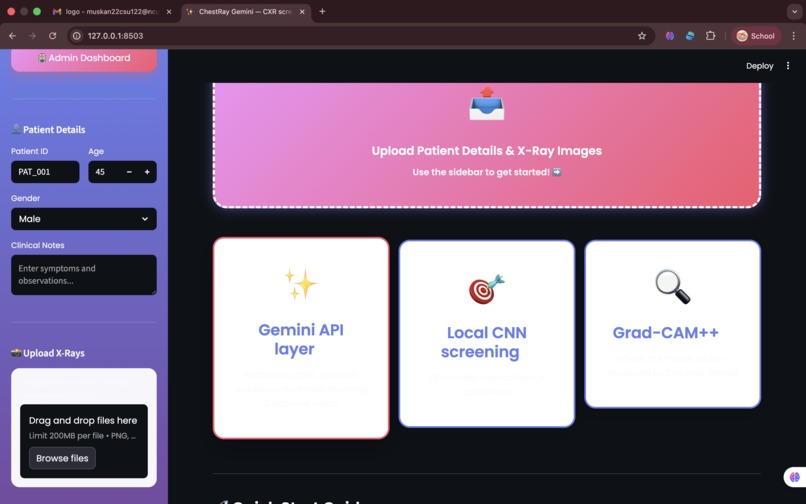Click the sparkles icon on Gemini card

pyautogui.click(x=301, y=284)
